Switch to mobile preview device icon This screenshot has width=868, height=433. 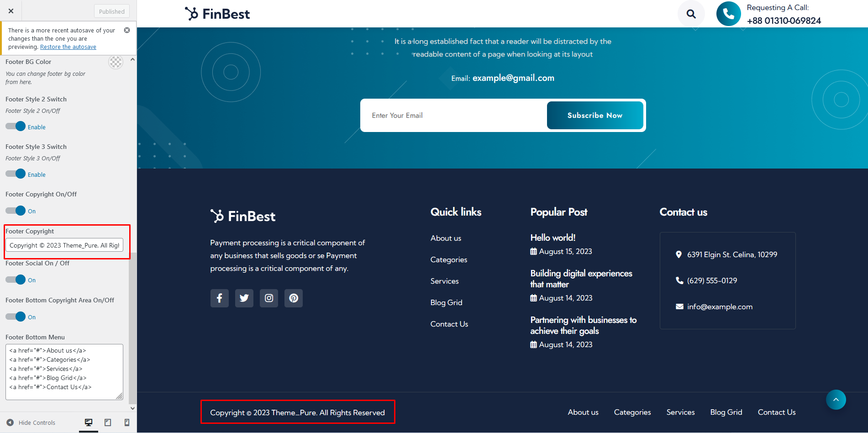(127, 422)
